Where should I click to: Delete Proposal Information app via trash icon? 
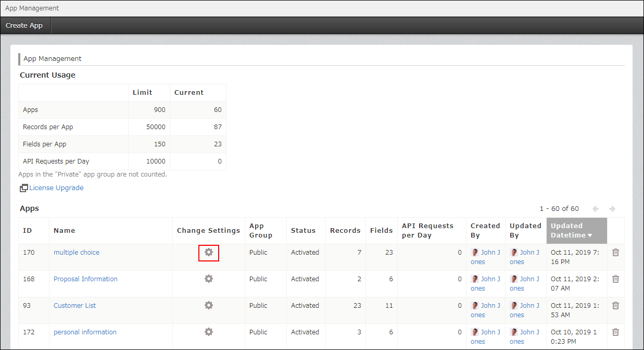click(x=615, y=279)
